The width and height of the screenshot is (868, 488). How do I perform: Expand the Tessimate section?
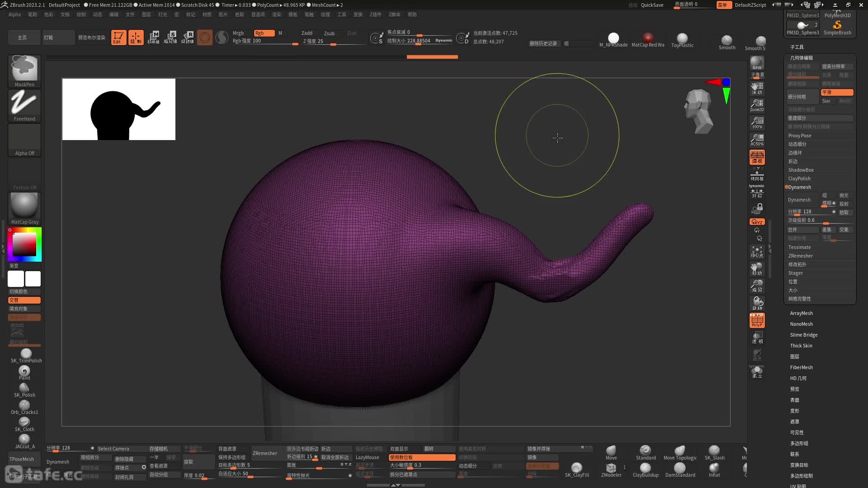click(x=799, y=247)
